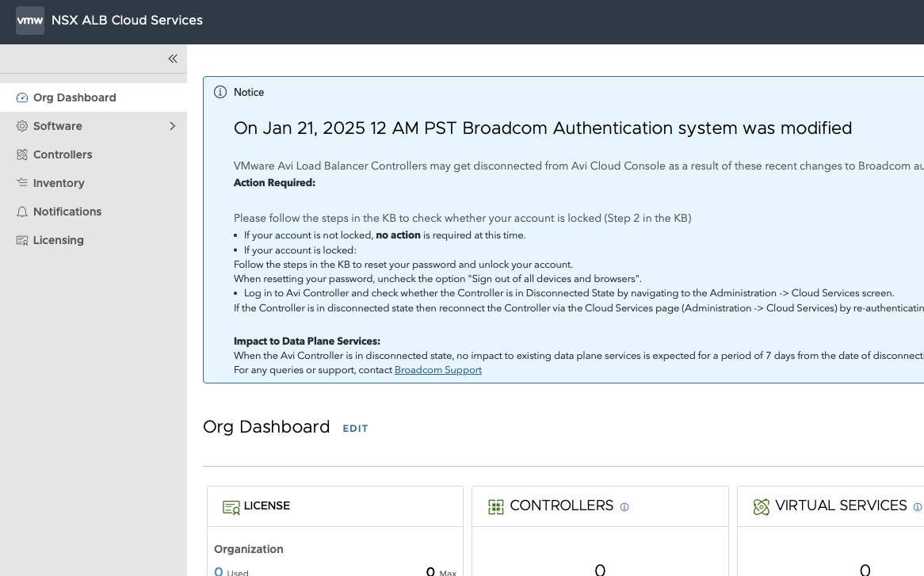Click the 'If your account is locked:' bullet
924x576 pixels.
(x=300, y=250)
